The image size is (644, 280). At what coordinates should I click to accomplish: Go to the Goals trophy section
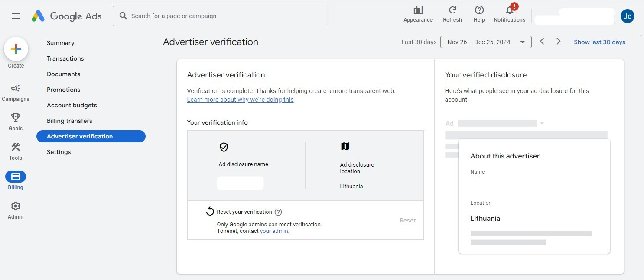16,118
